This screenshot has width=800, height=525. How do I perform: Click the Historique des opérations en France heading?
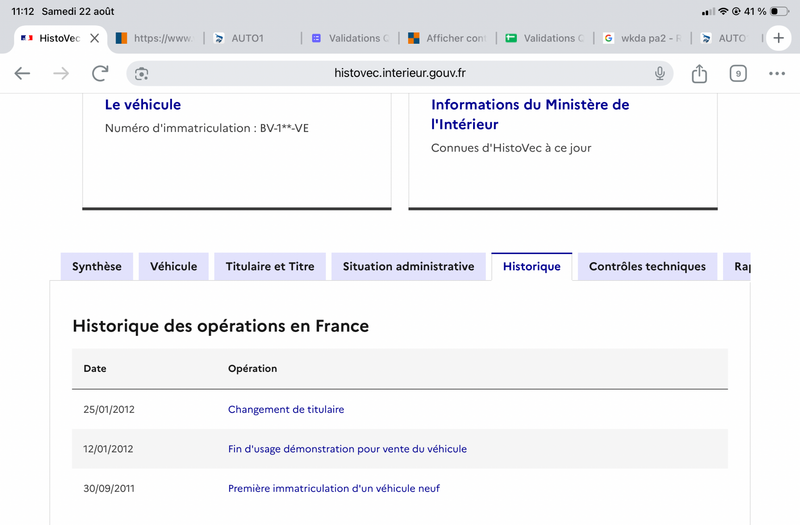[220, 326]
